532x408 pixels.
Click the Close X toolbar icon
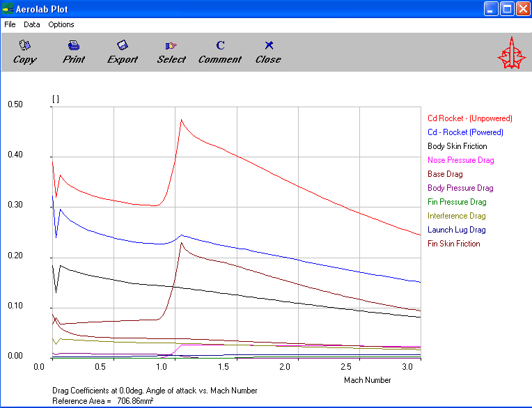(269, 45)
